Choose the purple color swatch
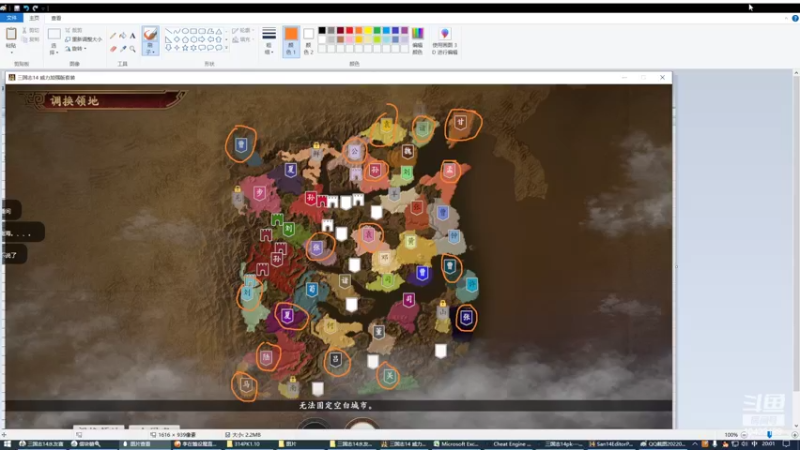This screenshot has height=450, width=800. click(405, 31)
